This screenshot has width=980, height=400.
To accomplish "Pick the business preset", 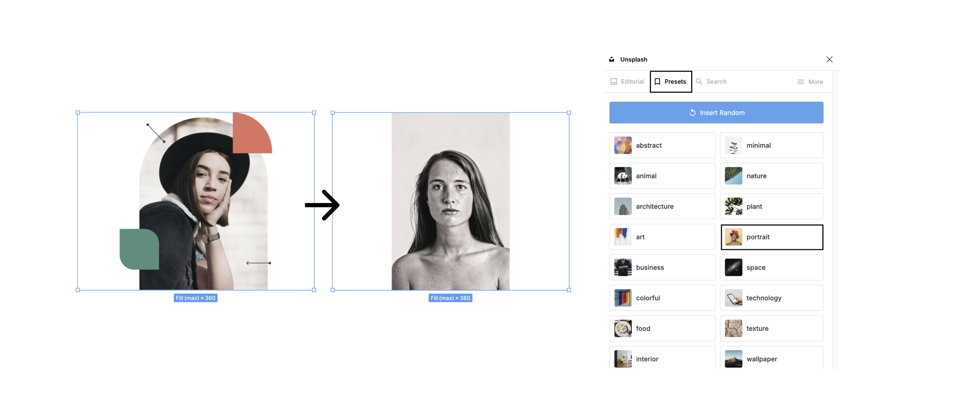I will (662, 268).
